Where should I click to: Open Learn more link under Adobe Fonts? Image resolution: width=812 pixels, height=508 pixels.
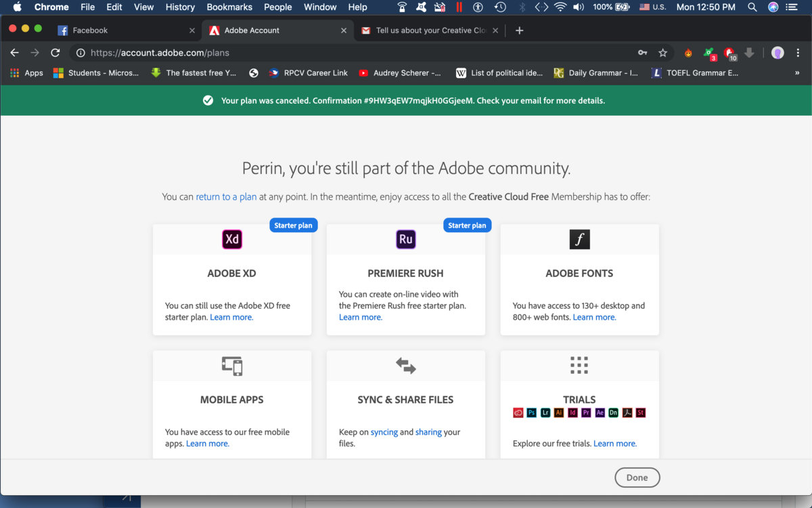pyautogui.click(x=594, y=317)
